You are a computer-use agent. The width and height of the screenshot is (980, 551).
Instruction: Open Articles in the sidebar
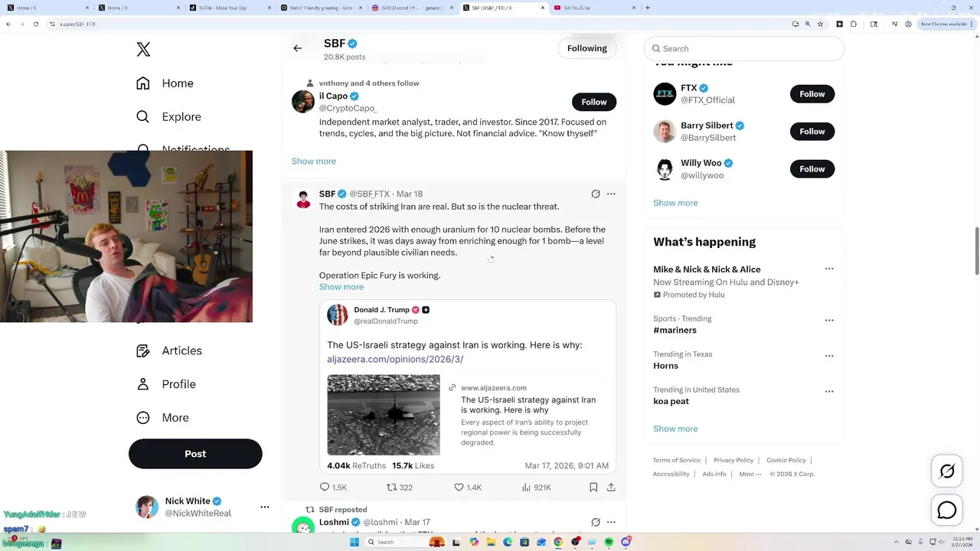click(x=170, y=350)
